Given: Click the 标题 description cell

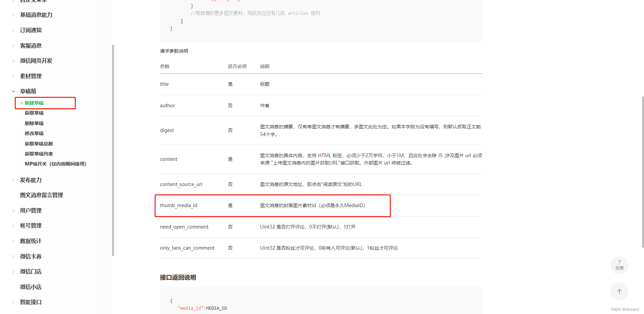Looking at the screenshot, I should (x=265, y=84).
